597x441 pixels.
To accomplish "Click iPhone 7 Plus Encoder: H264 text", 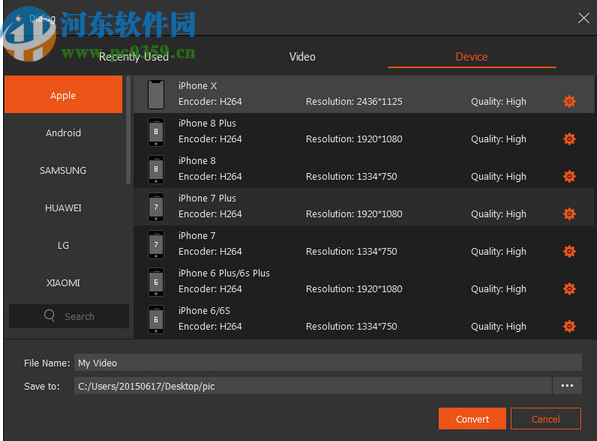I will (210, 214).
